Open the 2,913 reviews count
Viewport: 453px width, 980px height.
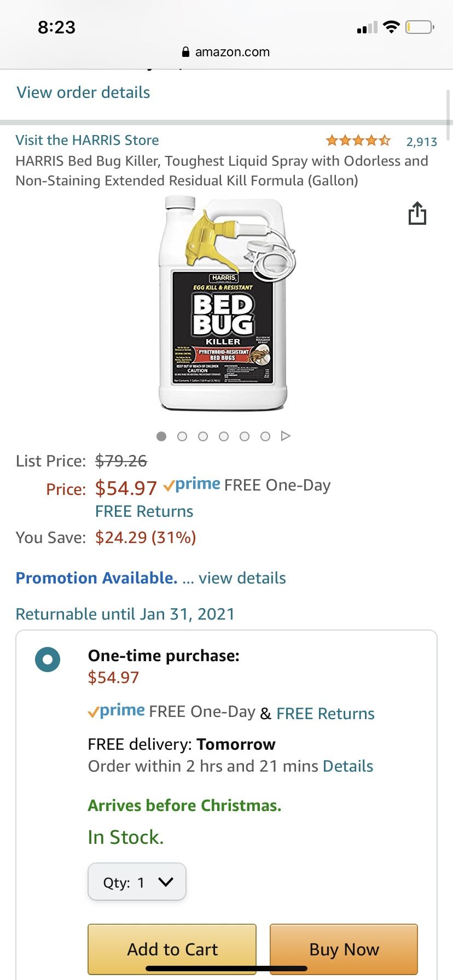click(421, 142)
